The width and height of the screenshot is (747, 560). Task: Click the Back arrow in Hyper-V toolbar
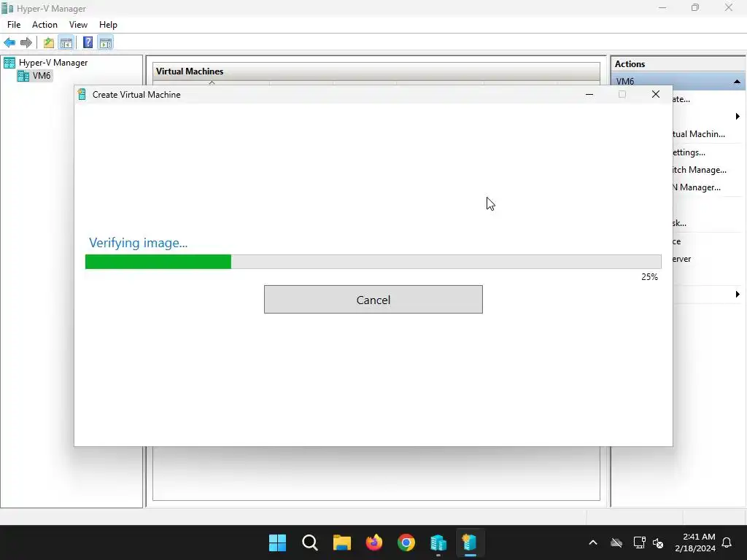[9, 43]
